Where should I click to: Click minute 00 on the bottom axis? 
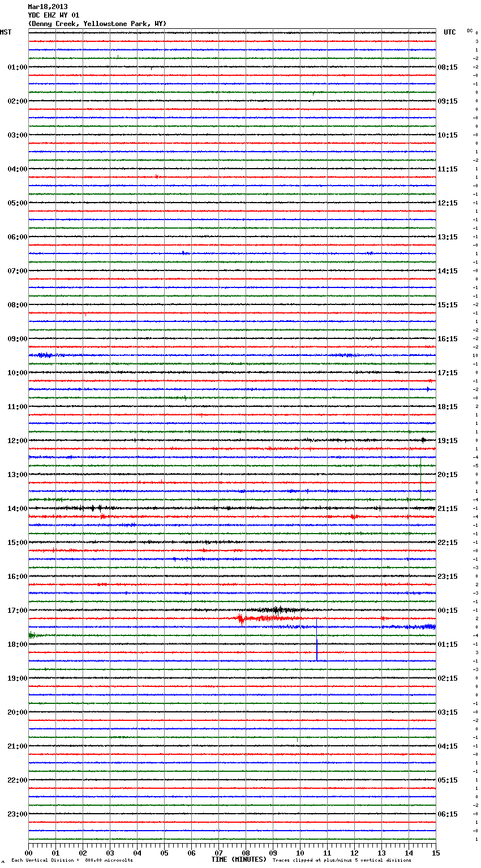click(28, 853)
